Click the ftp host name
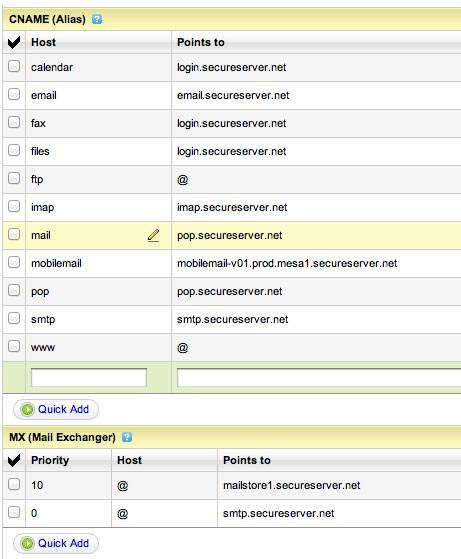This screenshot has width=461, height=559. (37, 179)
